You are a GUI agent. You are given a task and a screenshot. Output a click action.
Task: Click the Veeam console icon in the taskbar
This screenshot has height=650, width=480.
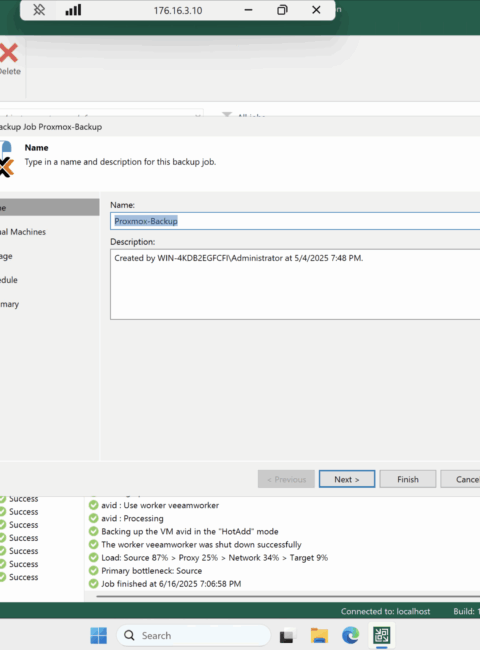[x=381, y=635]
